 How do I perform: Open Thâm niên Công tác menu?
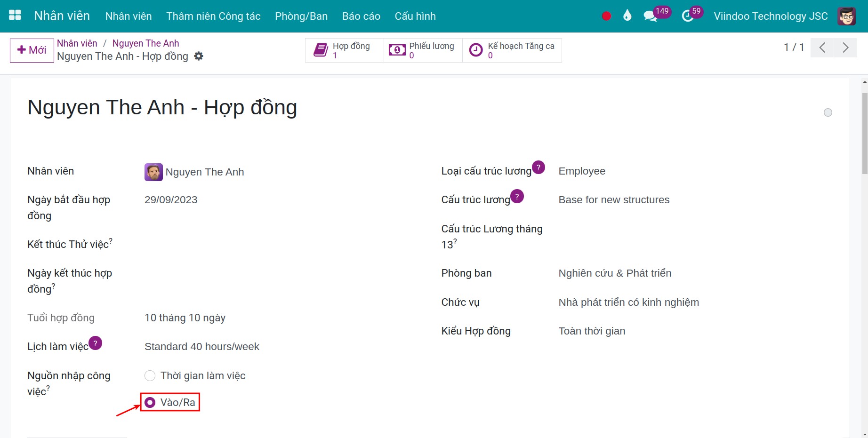213,16
